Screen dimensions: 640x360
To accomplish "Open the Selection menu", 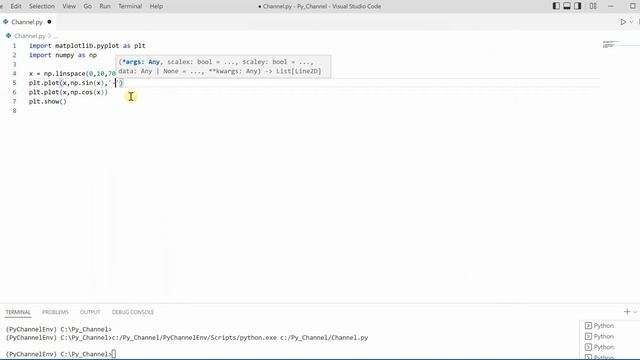I will pos(42,6).
